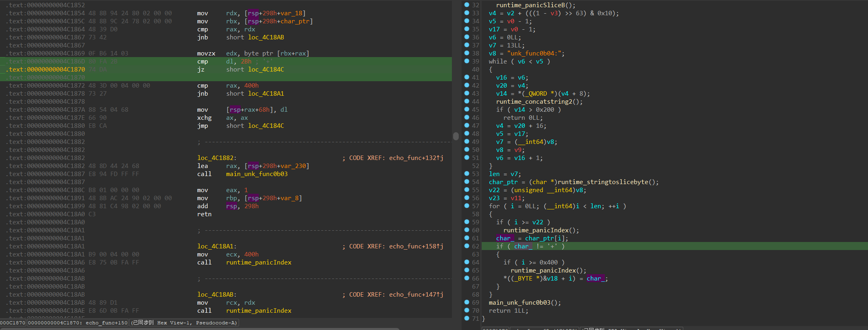The width and height of the screenshot is (868, 330).
Task: Toggle breakpoint dot on line 69
Action: (x=467, y=302)
